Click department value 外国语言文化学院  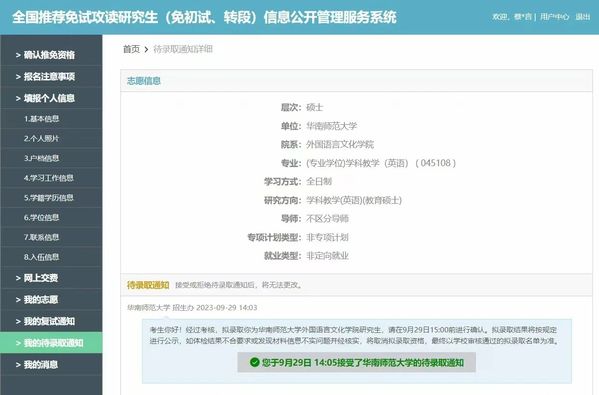pyautogui.click(x=340, y=145)
